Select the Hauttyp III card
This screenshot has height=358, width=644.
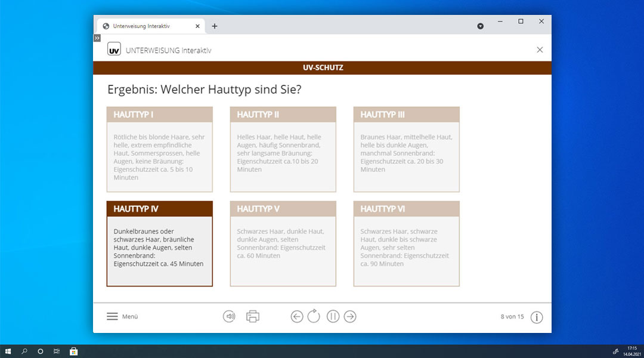point(407,149)
